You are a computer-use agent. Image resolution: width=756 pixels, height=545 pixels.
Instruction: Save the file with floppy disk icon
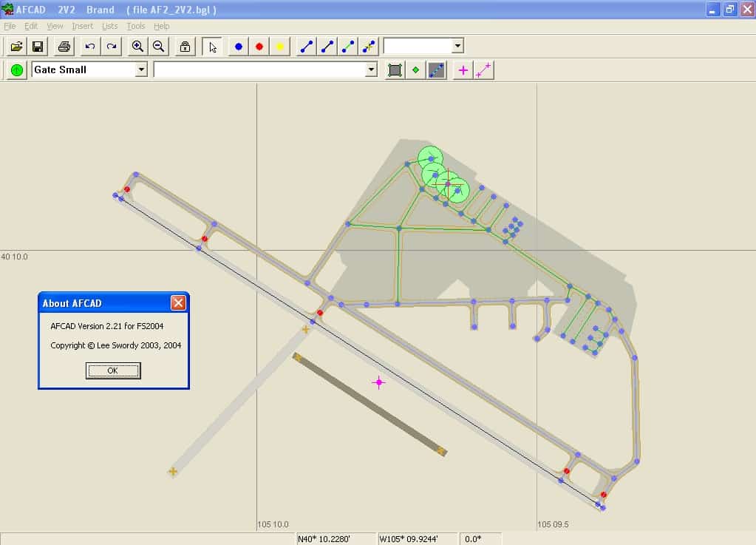[x=38, y=47]
